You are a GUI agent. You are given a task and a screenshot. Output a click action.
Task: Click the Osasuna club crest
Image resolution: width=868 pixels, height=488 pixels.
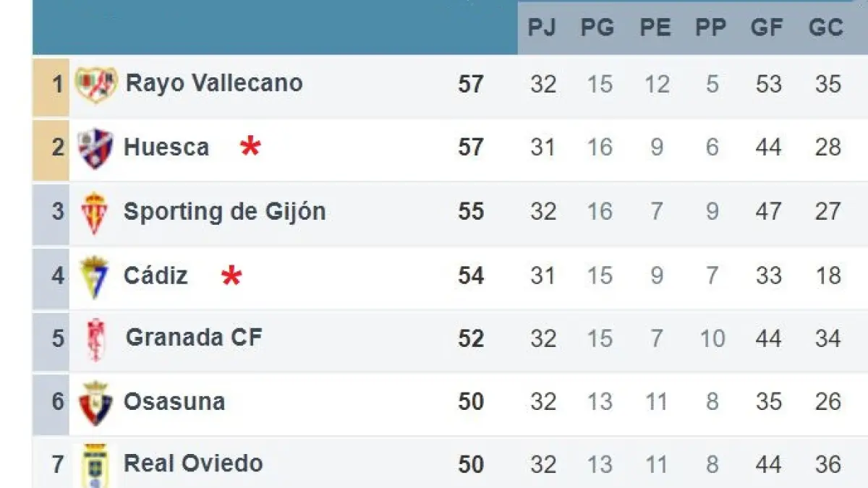(95, 403)
